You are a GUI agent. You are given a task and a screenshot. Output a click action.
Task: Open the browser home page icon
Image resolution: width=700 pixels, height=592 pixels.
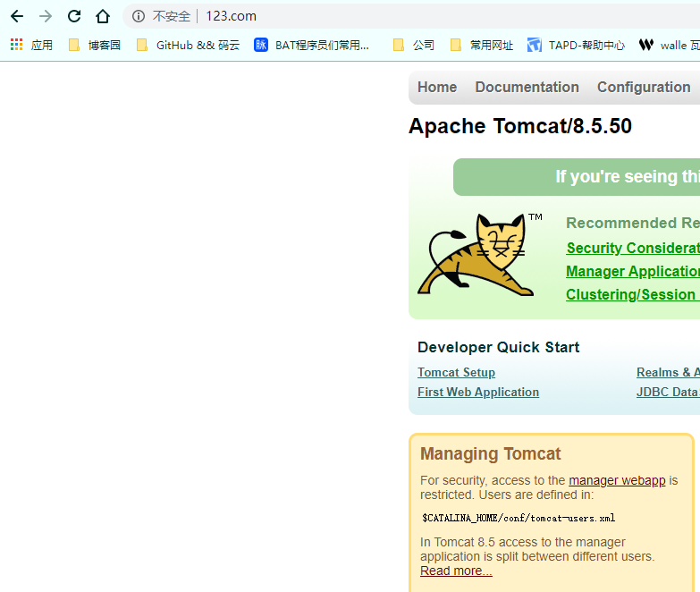tap(103, 16)
